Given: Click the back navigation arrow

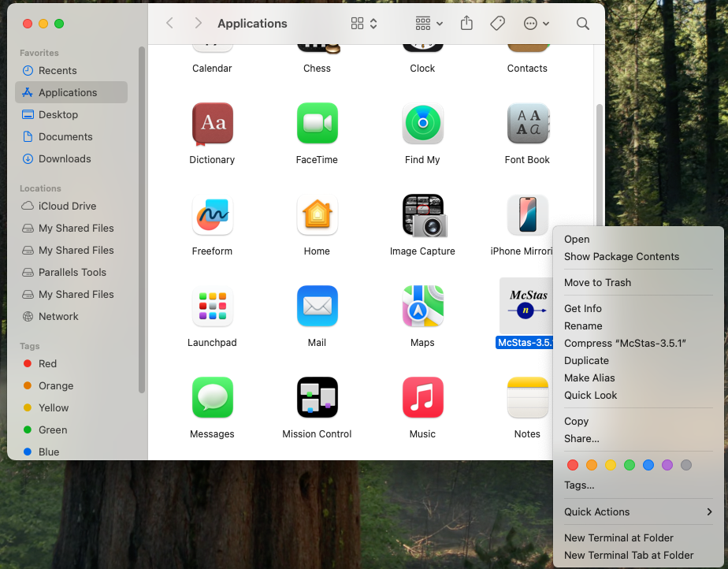Looking at the screenshot, I should (169, 24).
